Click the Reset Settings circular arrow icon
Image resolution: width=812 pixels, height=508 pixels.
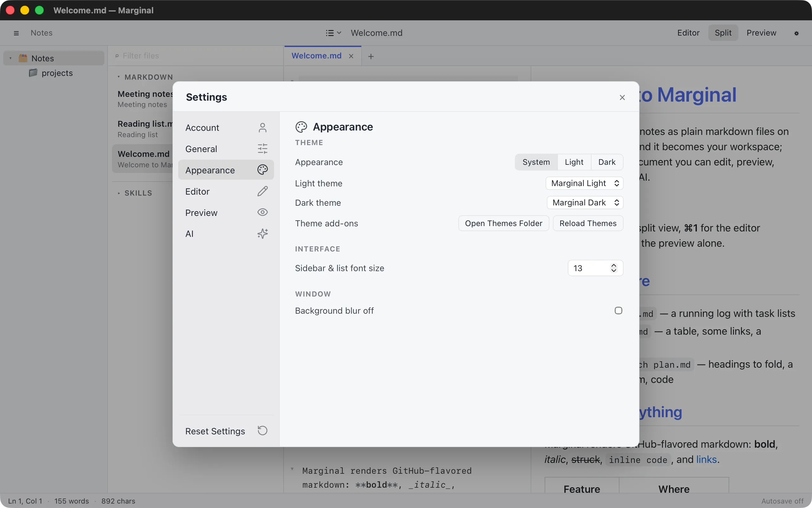click(x=262, y=431)
